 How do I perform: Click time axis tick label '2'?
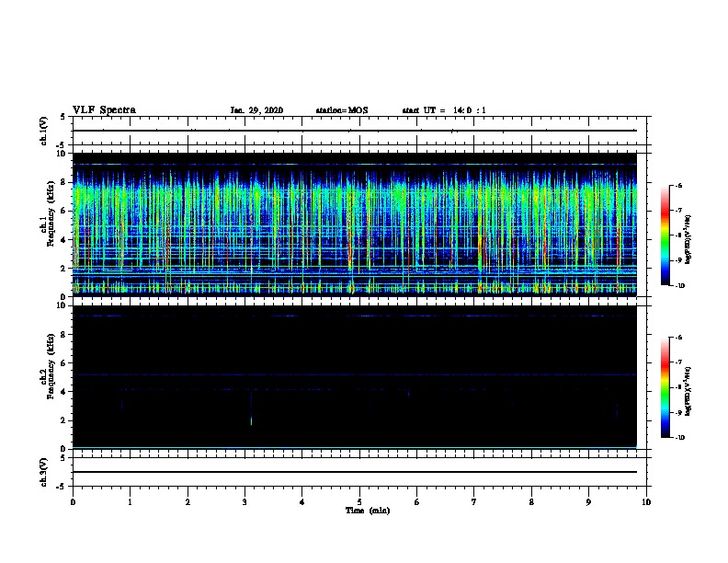[188, 502]
